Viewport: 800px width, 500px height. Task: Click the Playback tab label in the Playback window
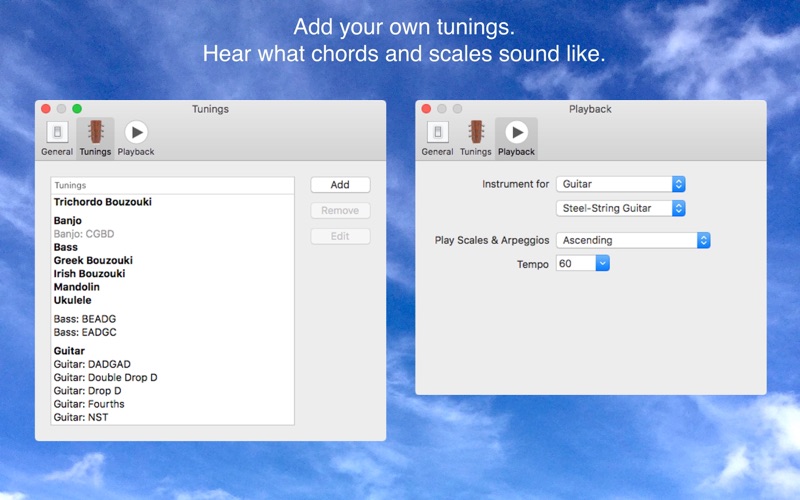coord(516,152)
